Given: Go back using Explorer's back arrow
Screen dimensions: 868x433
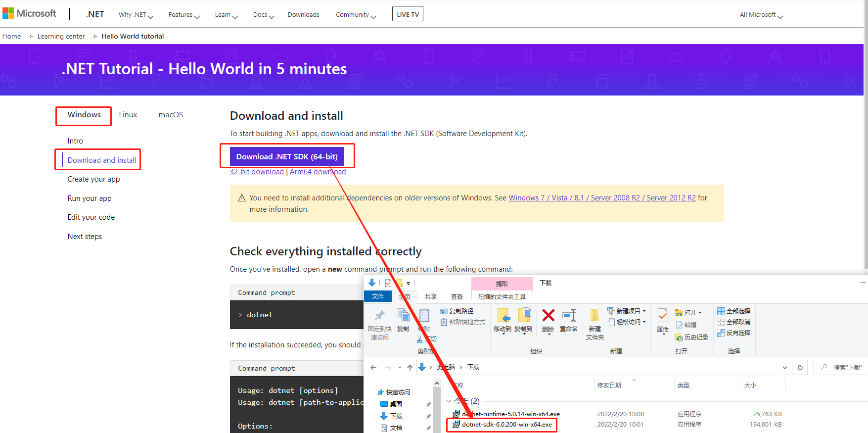Looking at the screenshot, I should pyautogui.click(x=373, y=367).
